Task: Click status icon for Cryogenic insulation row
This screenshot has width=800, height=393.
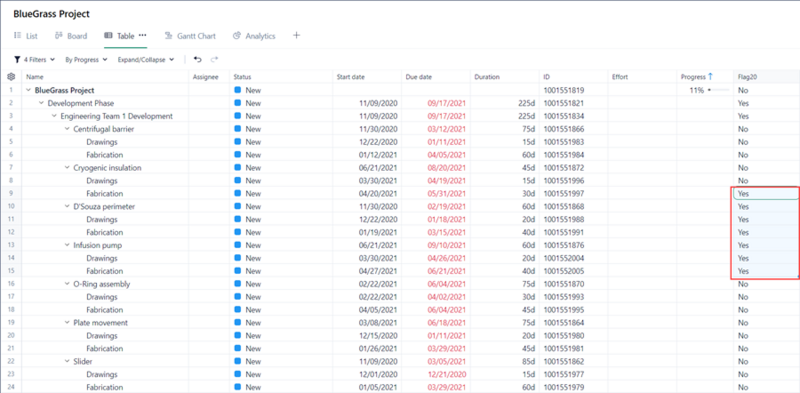Action: [x=237, y=167]
